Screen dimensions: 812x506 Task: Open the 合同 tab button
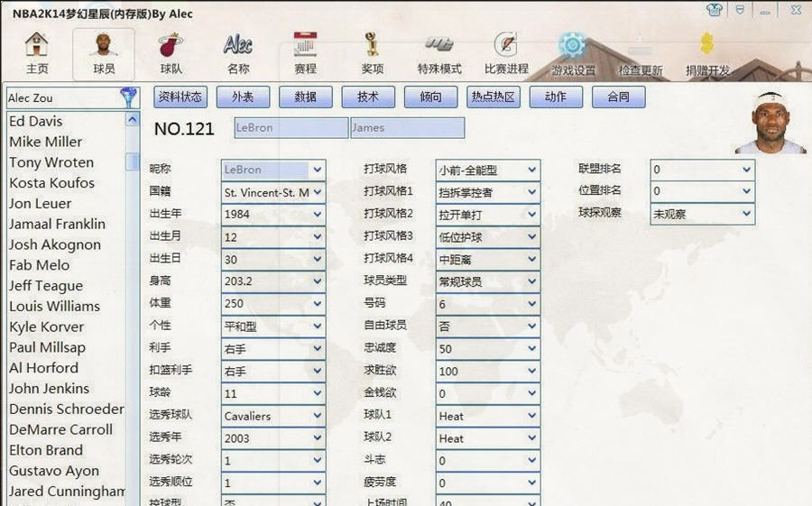[619, 97]
